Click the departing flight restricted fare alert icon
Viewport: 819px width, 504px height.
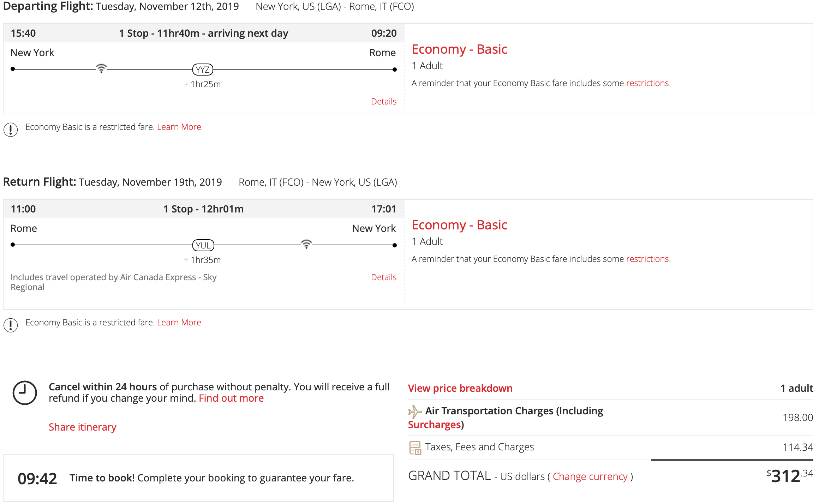(x=11, y=130)
